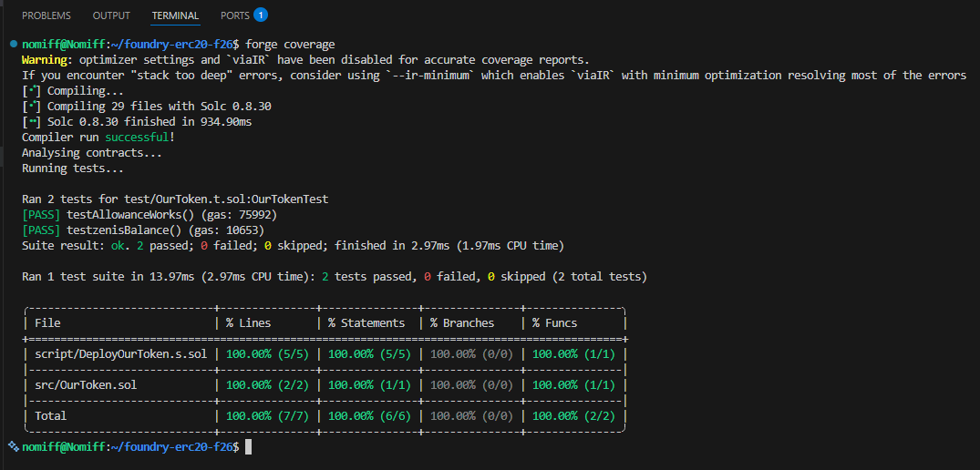Viewport: 980px width, 470px height.
Task: Click the prompt decoration icon on the last prompt line
Action: point(14,446)
